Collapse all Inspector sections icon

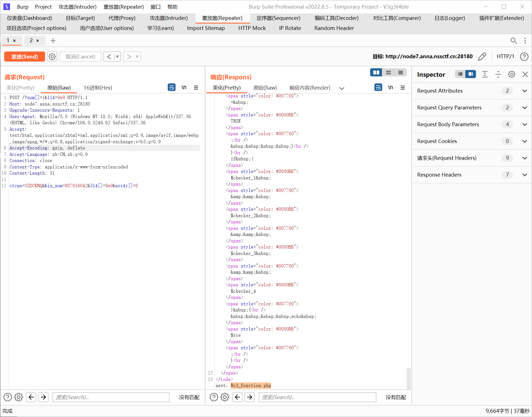[498, 74]
